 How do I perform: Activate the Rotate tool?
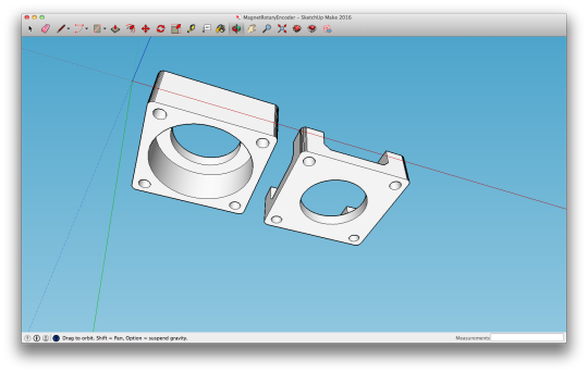pyautogui.click(x=160, y=29)
